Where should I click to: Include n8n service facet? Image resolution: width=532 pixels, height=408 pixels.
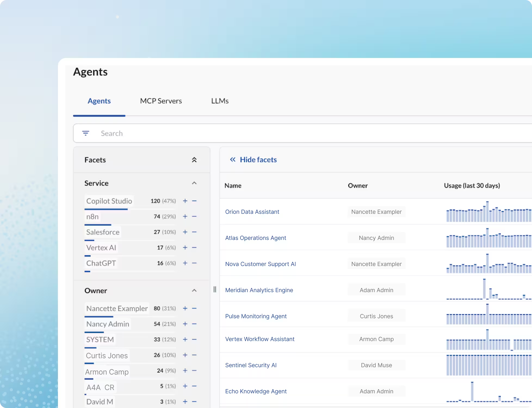point(185,217)
